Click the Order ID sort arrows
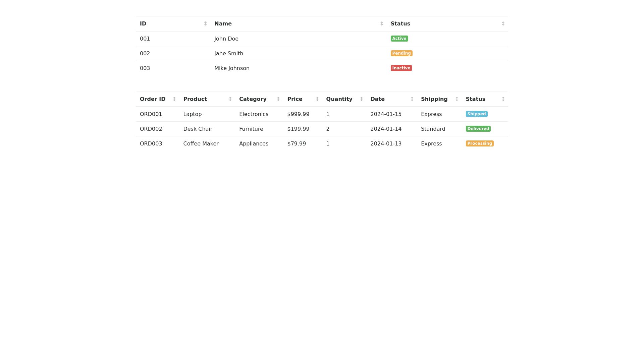 coord(174,99)
